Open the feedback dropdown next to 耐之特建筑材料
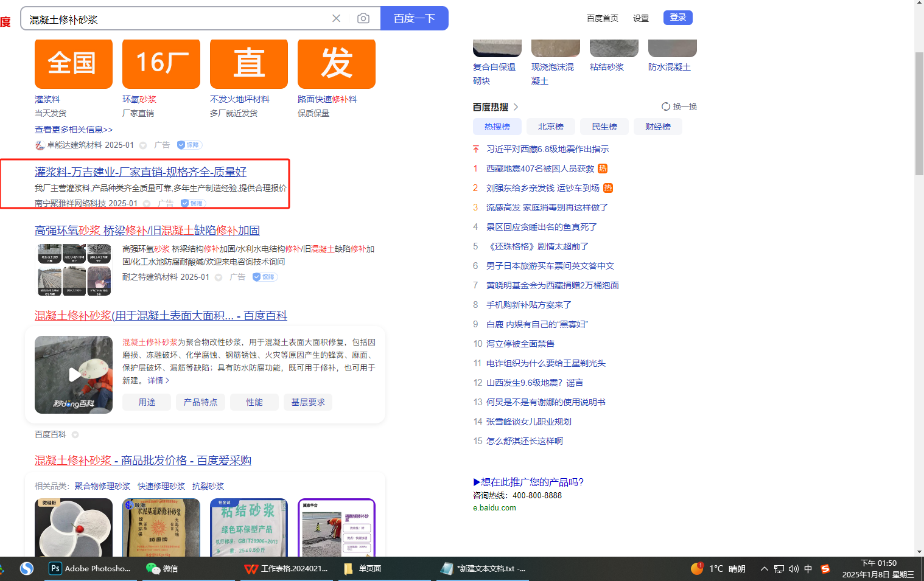The height and width of the screenshot is (581, 924). [x=219, y=277]
